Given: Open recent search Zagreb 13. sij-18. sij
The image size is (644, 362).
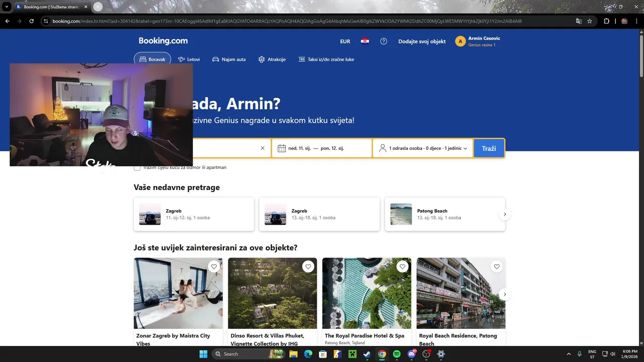Looking at the screenshot, I should 319,214.
